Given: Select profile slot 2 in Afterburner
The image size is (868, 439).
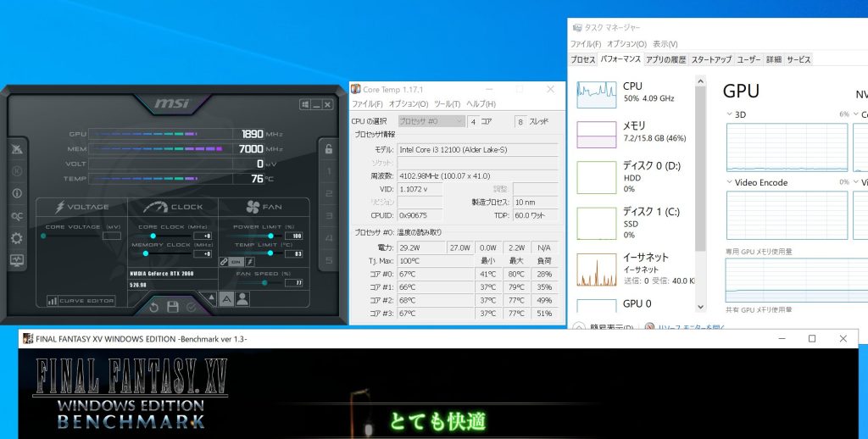Looking at the screenshot, I should [x=329, y=193].
